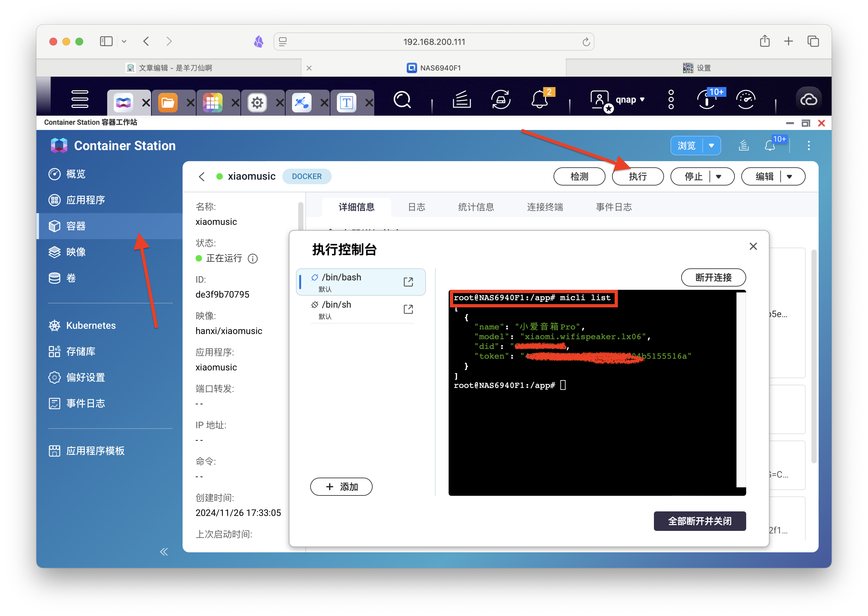The image size is (868, 616).
Task: Open background tasks stack icon in QTS bar
Action: (462, 100)
